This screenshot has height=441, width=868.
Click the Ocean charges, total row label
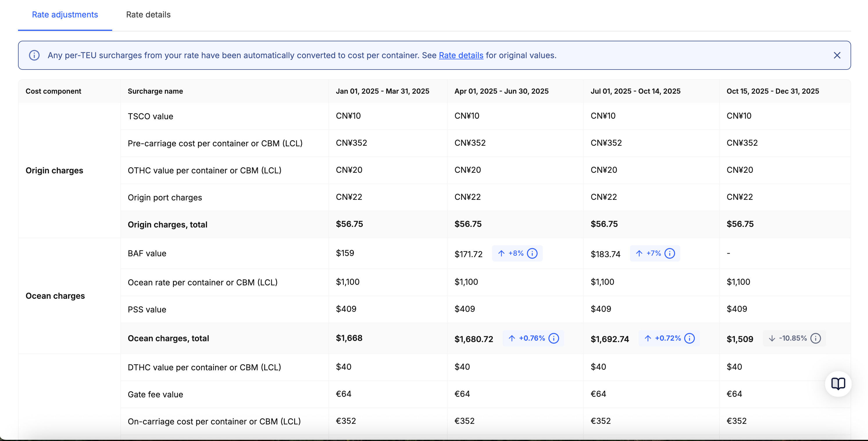168,338
